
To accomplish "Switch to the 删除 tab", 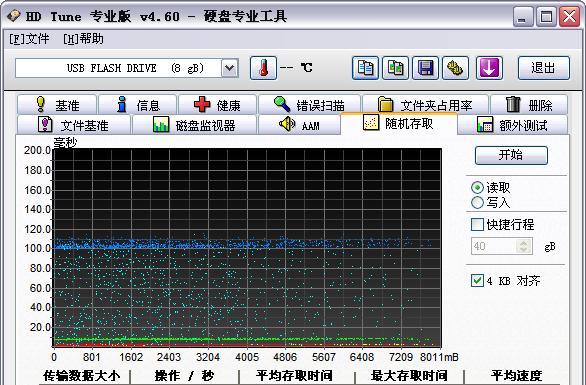I will 529,105.
